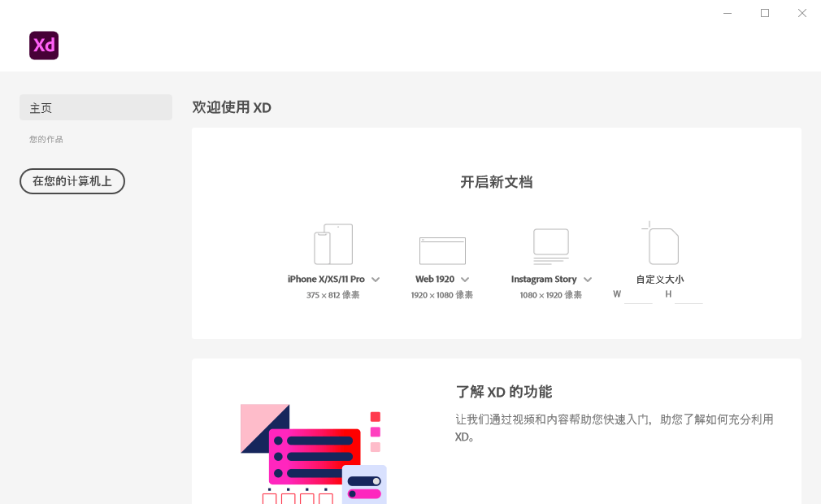The image size is (821, 504).
Task: Click the Adobe XD logo icon
Action: [x=43, y=46]
